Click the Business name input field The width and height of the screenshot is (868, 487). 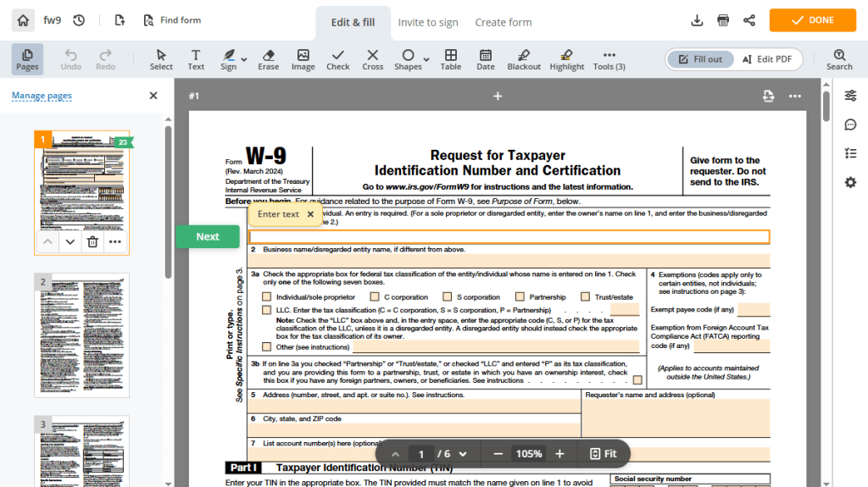509,261
